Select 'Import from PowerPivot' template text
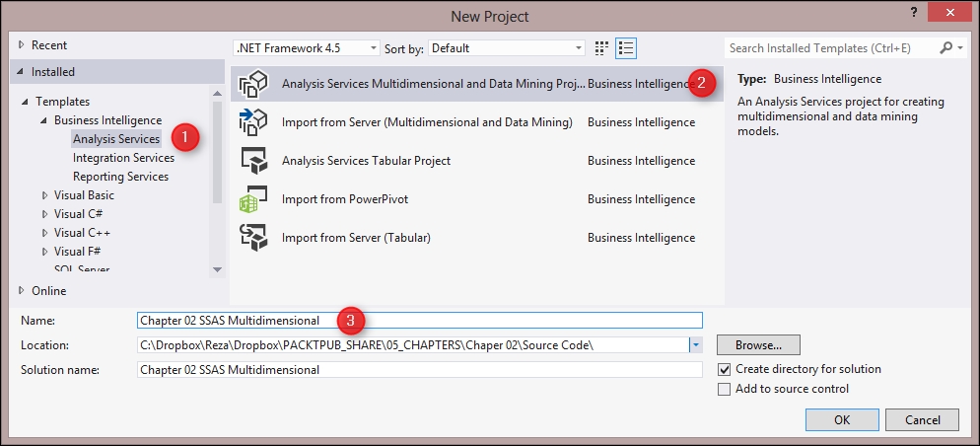Image resolution: width=980 pixels, height=446 pixels. coord(345,199)
